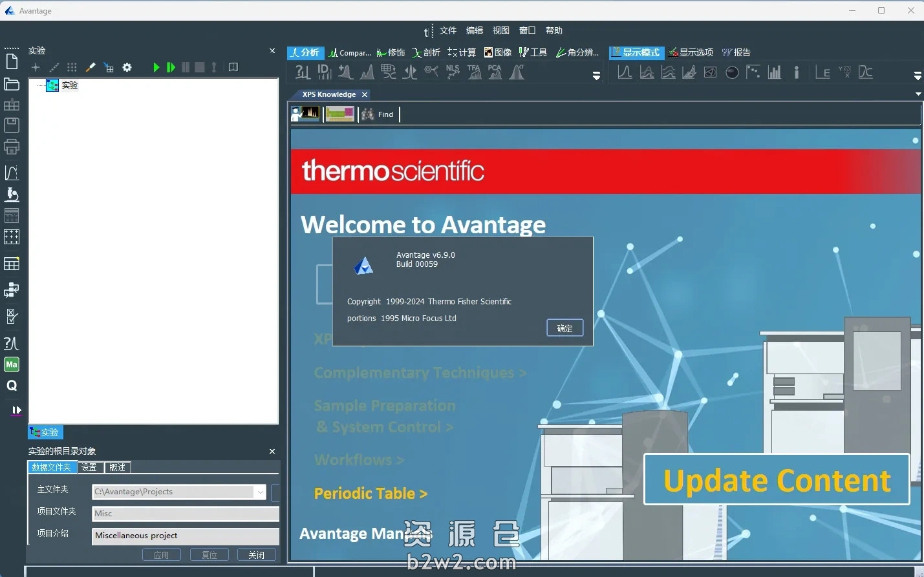The width and height of the screenshot is (924, 577).
Task: Click the green Run experiment play icon
Action: point(156,67)
